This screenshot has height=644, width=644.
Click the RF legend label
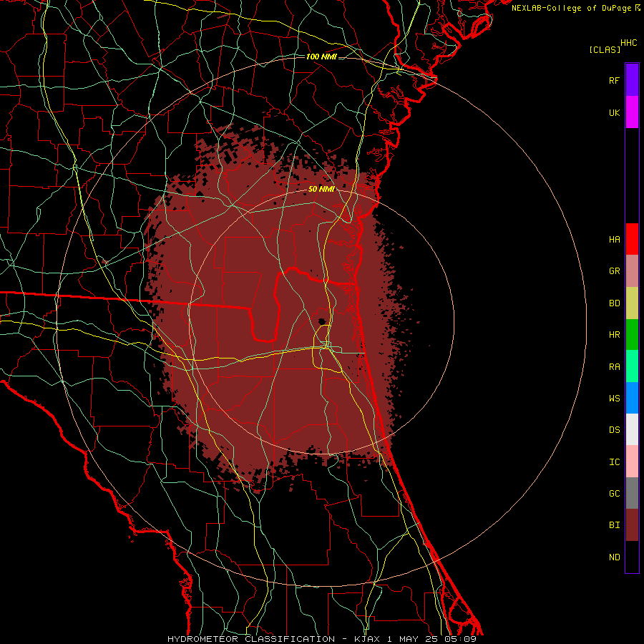[614, 80]
